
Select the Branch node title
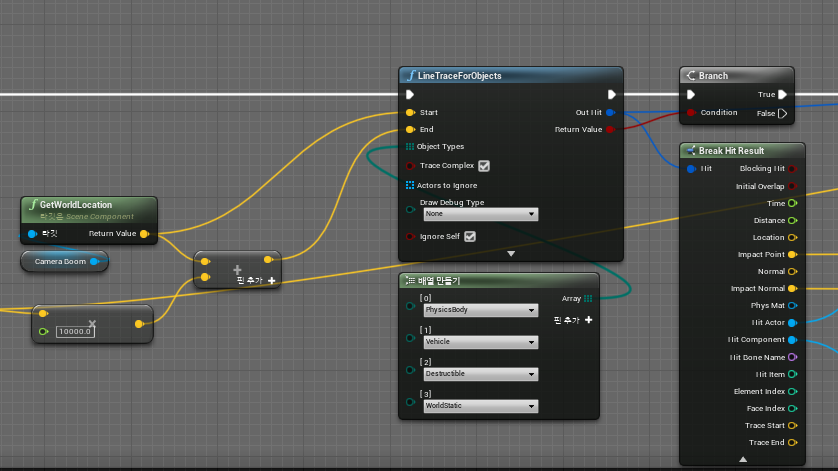pos(713,76)
